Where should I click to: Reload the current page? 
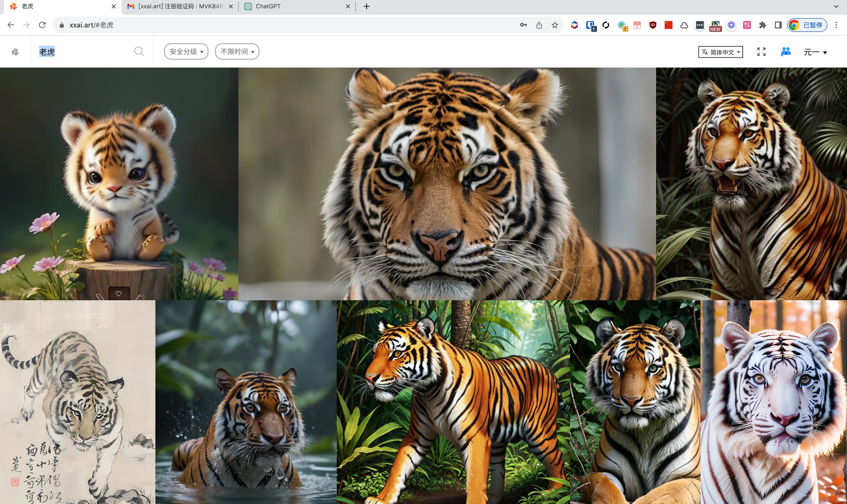click(42, 25)
